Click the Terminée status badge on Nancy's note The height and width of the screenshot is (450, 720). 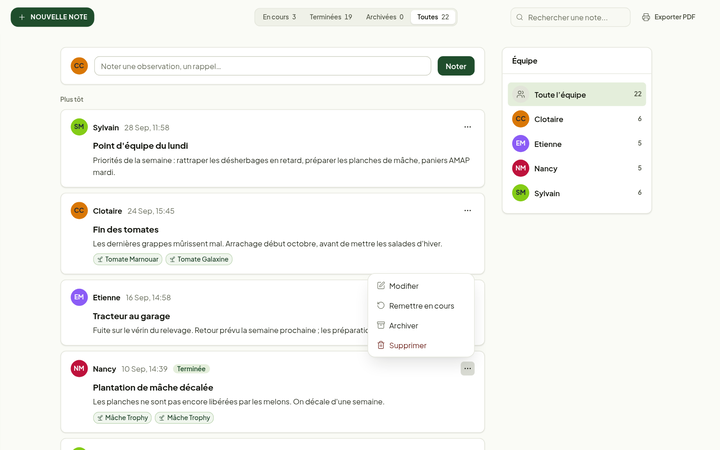coord(191,369)
